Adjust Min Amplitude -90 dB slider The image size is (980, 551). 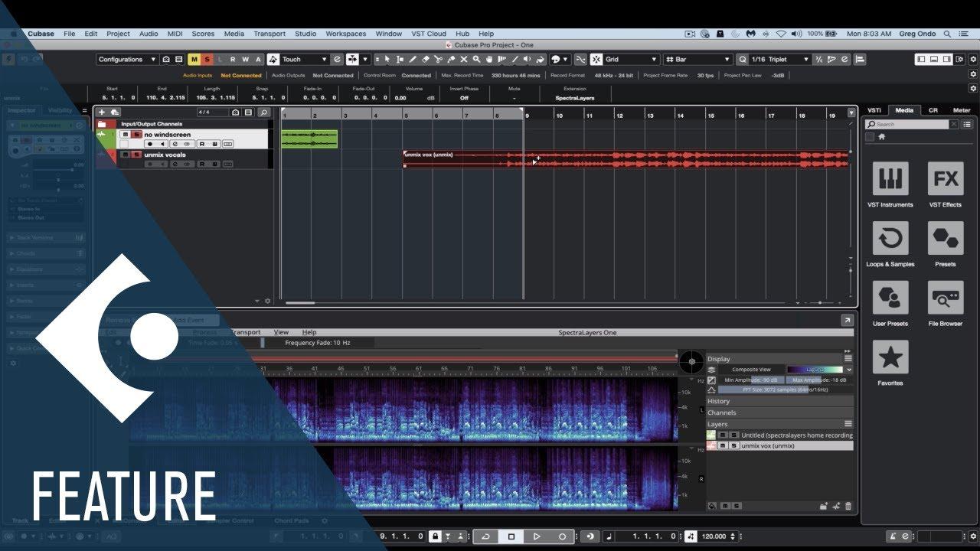coord(751,380)
